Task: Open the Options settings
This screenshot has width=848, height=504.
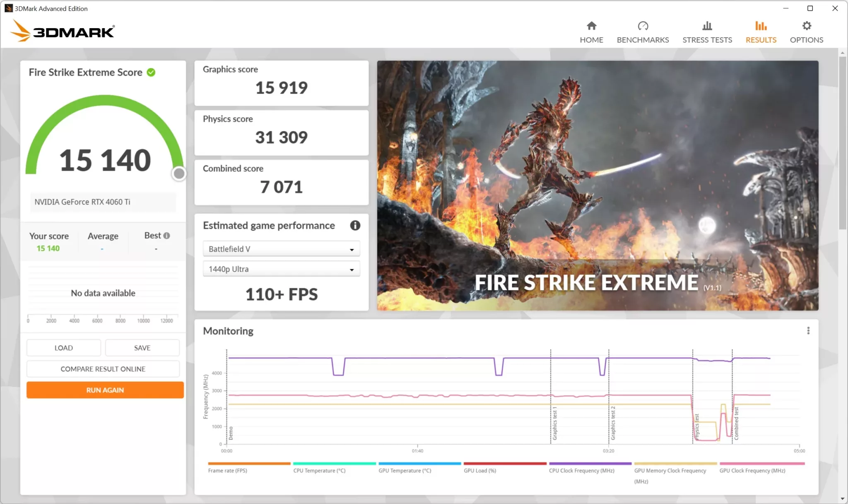Action: pyautogui.click(x=806, y=31)
